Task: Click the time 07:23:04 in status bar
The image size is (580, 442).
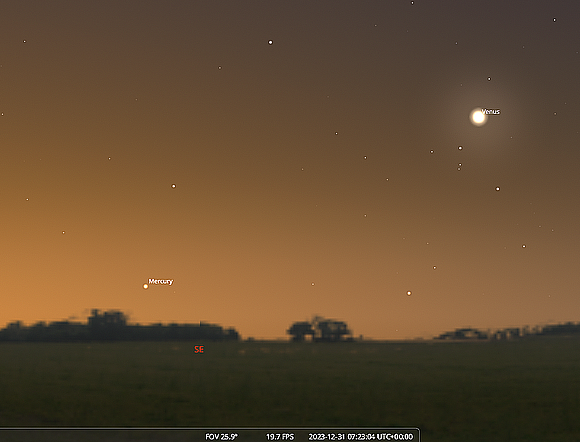Action: point(361,437)
